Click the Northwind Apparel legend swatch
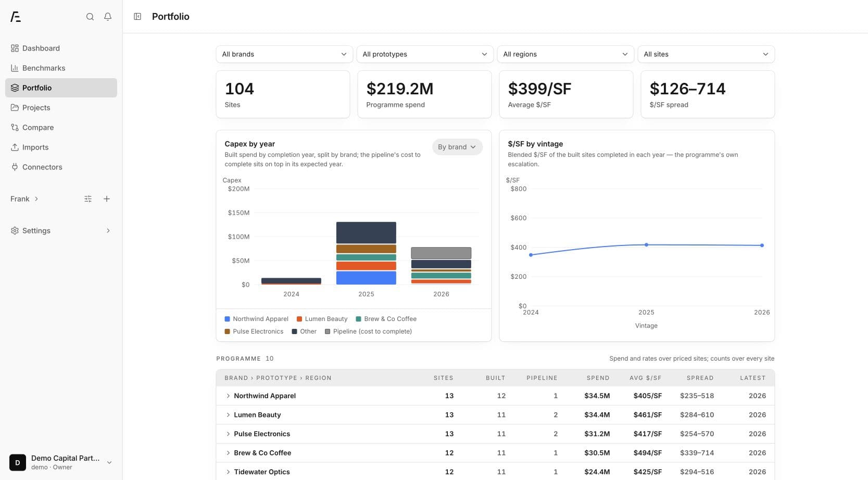The image size is (868, 480). point(227,319)
